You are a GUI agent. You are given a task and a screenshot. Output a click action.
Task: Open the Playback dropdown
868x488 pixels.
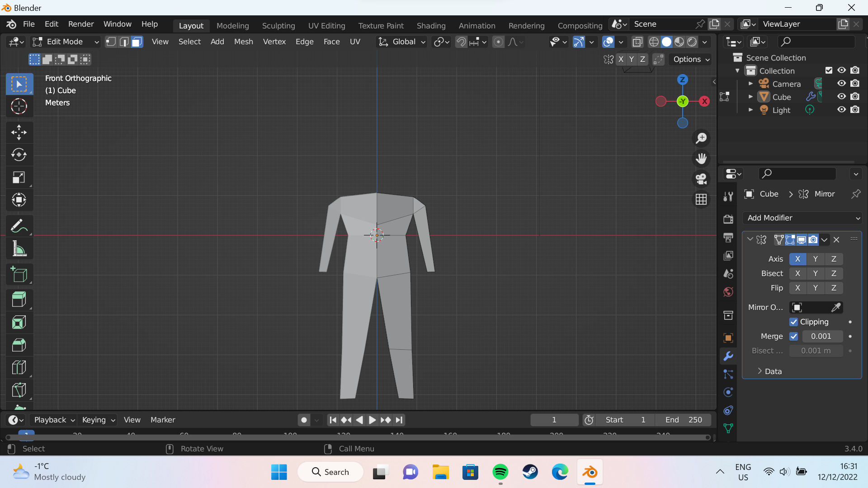click(x=54, y=420)
